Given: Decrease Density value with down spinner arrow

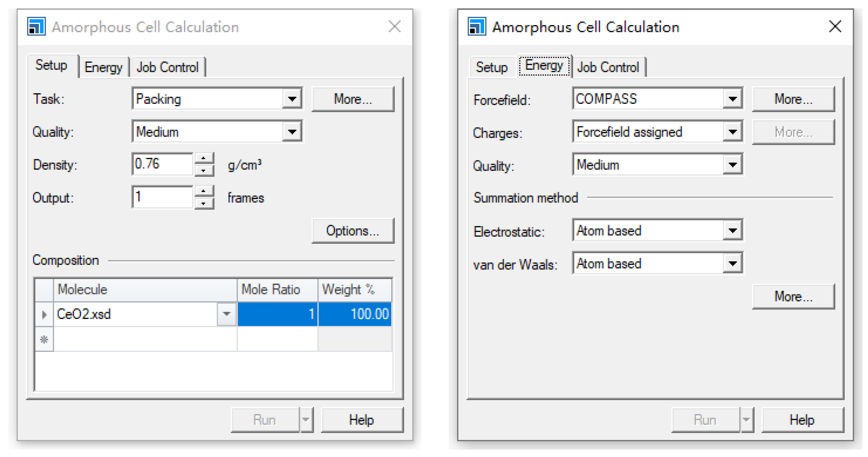Looking at the screenshot, I should pos(203,171).
